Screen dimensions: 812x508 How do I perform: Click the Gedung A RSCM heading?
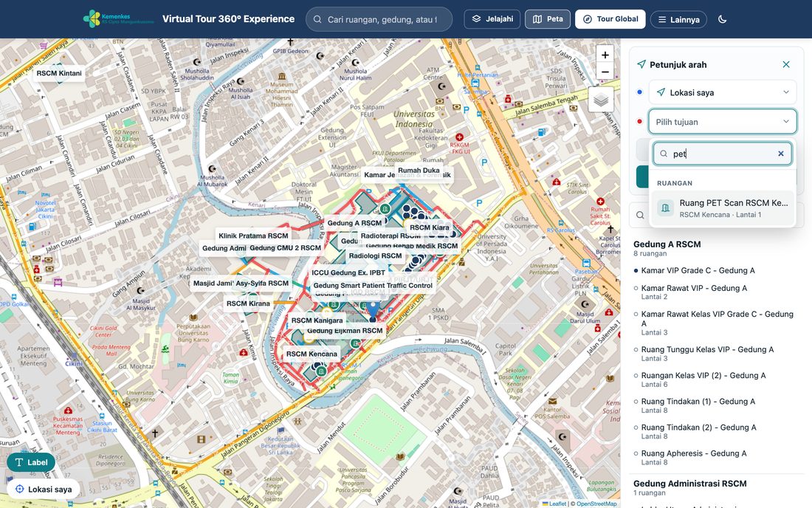pos(667,244)
